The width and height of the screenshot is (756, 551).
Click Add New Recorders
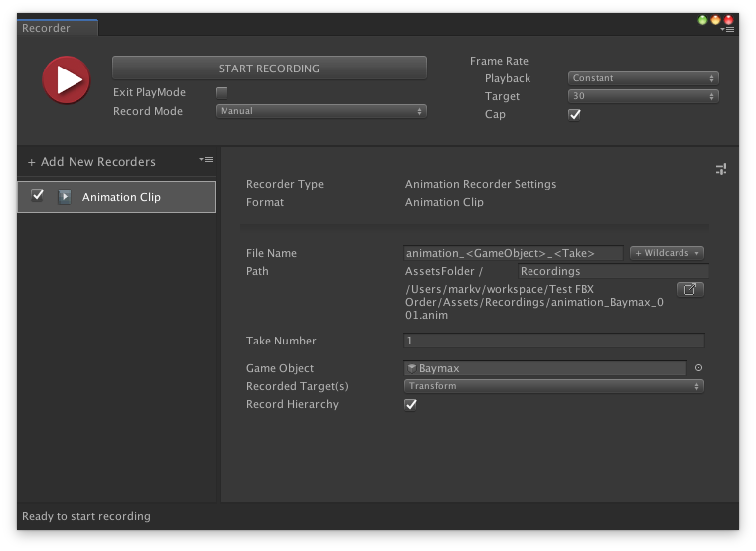coord(91,162)
